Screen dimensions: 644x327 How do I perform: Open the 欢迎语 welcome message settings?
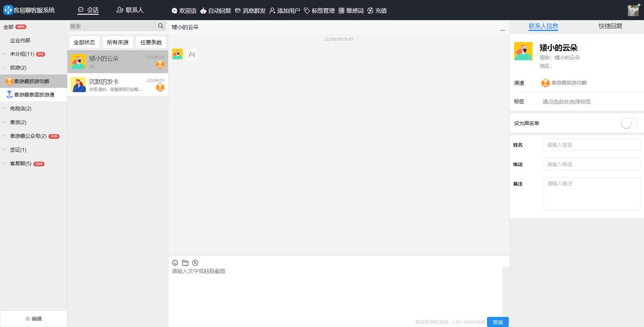point(186,9)
